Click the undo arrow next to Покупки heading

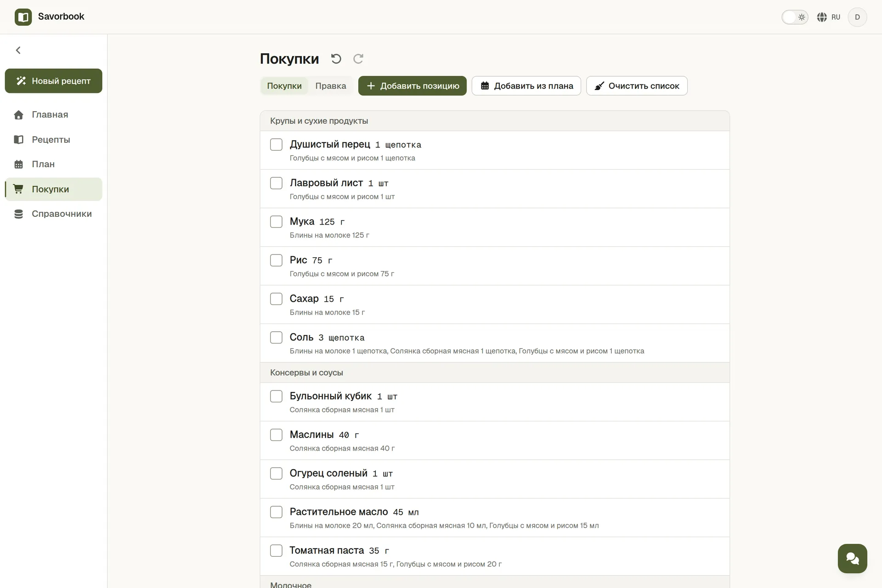(x=336, y=59)
